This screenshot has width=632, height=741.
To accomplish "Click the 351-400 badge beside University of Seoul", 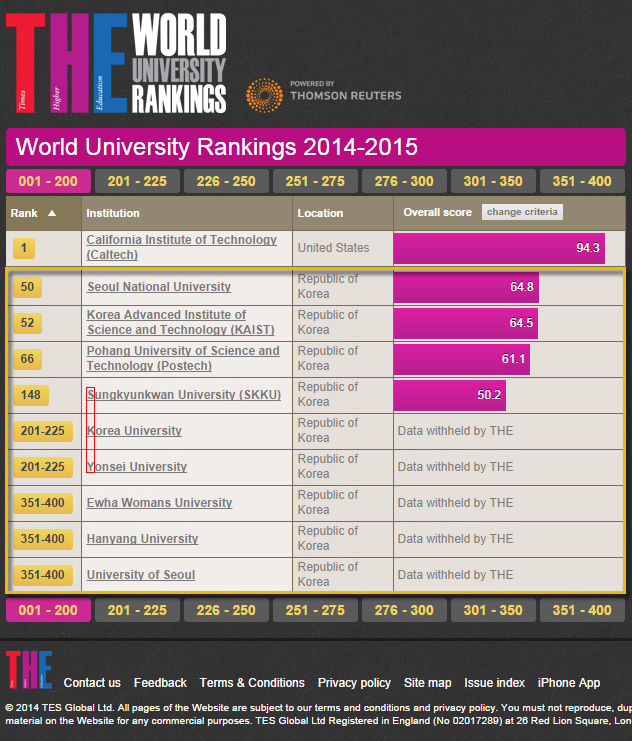I will (43, 575).
